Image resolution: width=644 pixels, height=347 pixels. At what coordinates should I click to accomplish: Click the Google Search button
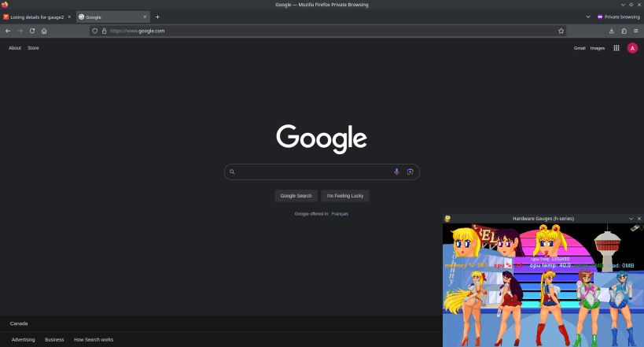click(x=296, y=196)
